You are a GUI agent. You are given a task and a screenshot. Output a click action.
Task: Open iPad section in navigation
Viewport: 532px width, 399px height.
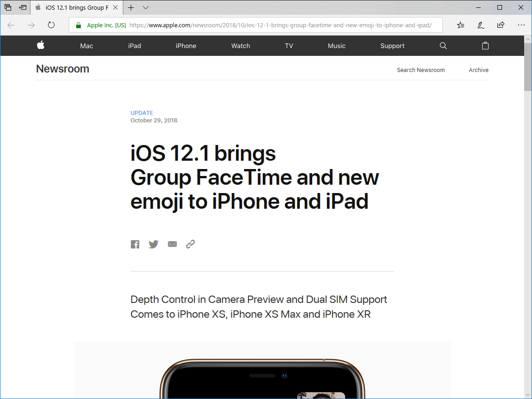[x=135, y=46]
